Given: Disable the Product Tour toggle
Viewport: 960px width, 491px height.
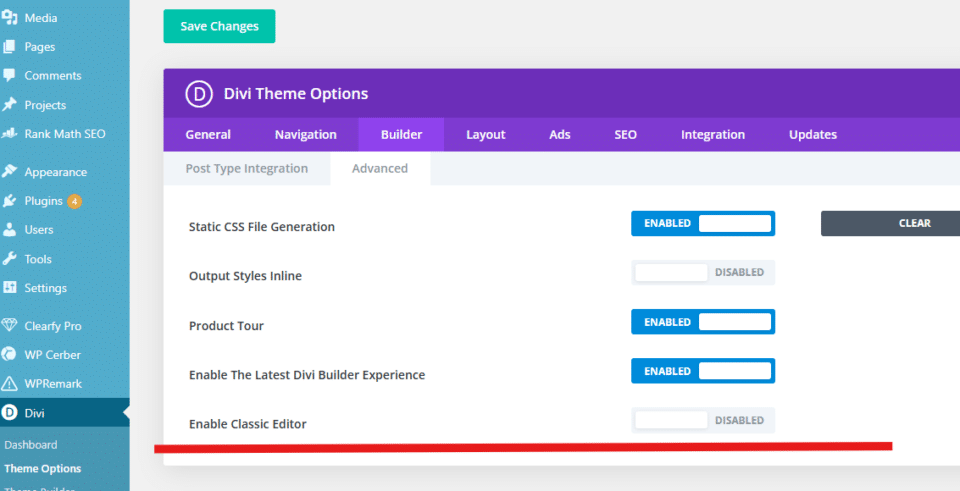Looking at the screenshot, I should point(703,322).
